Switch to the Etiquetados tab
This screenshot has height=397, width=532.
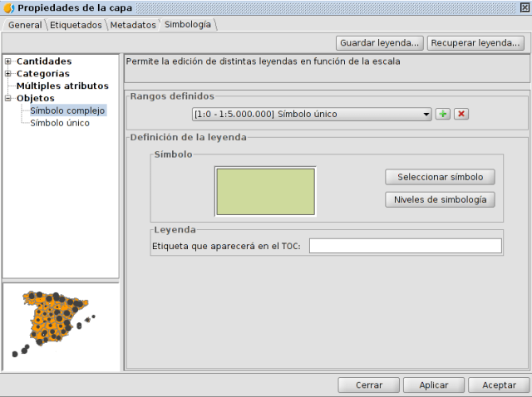point(76,25)
